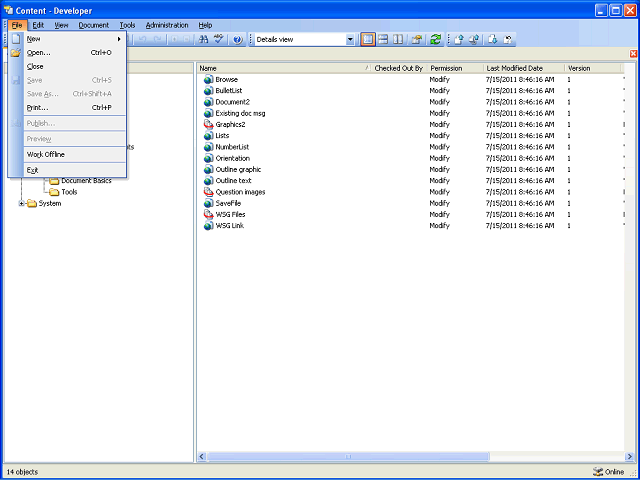
Task: Click the icon beside WSG Files
Action: coord(209,214)
